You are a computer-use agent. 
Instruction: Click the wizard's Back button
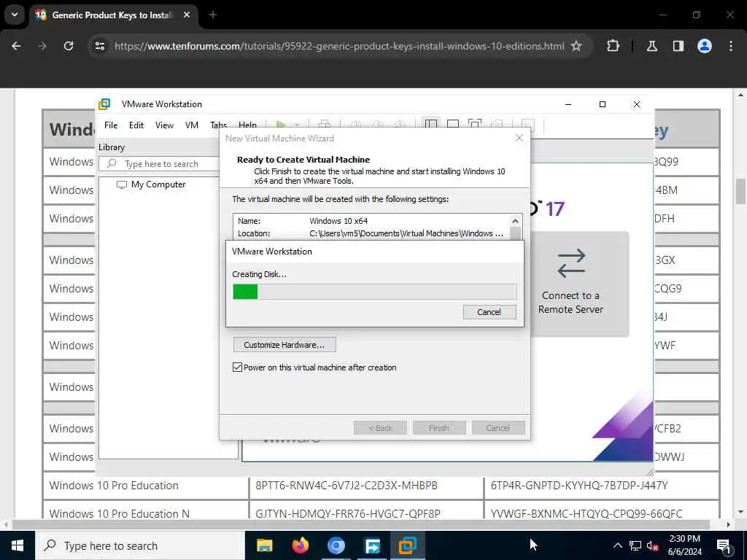(x=380, y=427)
